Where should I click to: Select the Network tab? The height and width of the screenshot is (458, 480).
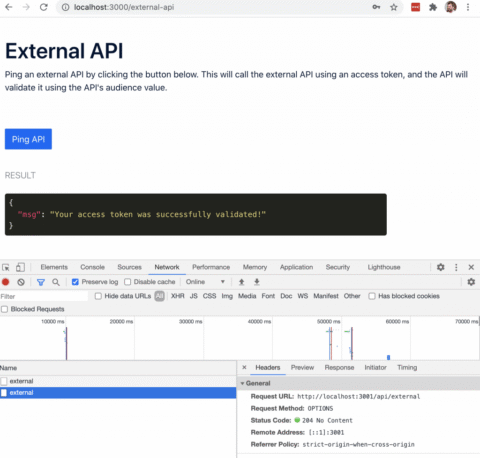coord(167,267)
